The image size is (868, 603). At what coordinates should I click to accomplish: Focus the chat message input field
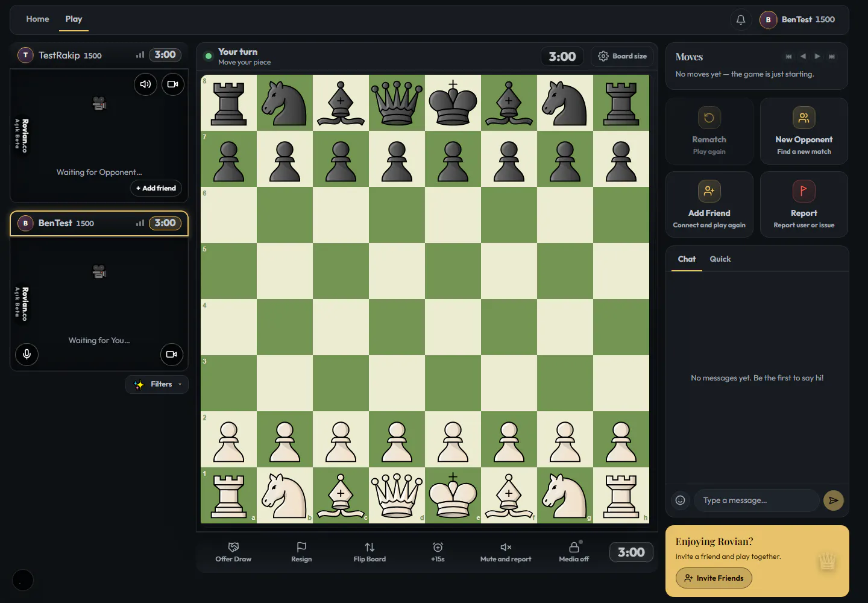coord(756,500)
